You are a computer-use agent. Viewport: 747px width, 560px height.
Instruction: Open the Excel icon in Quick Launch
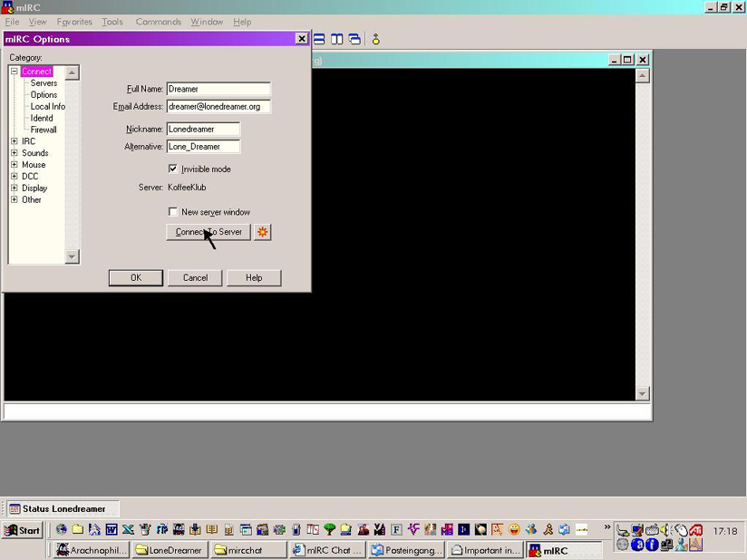[128, 529]
